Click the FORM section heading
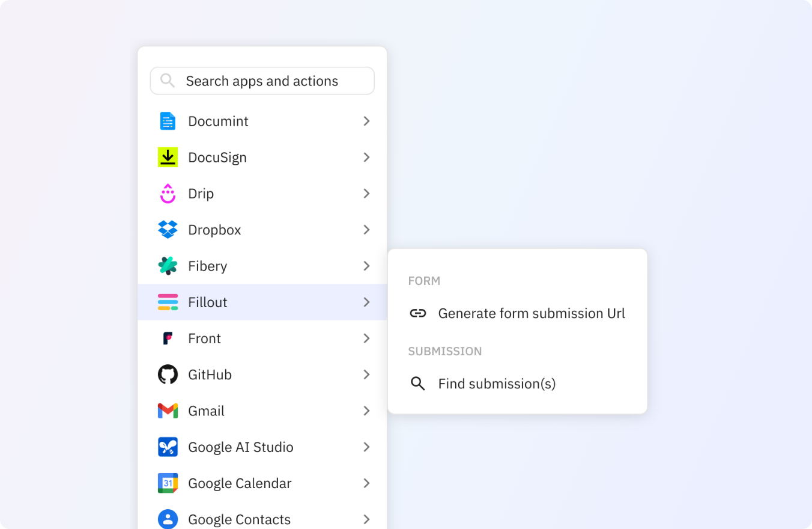The image size is (812, 529). 424,281
